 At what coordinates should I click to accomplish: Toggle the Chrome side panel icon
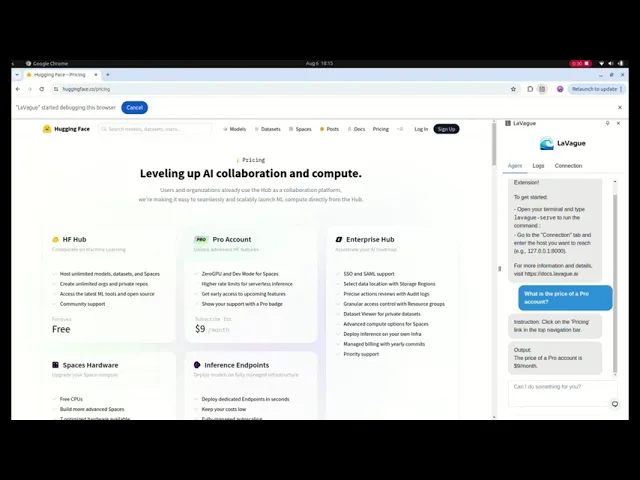click(542, 89)
